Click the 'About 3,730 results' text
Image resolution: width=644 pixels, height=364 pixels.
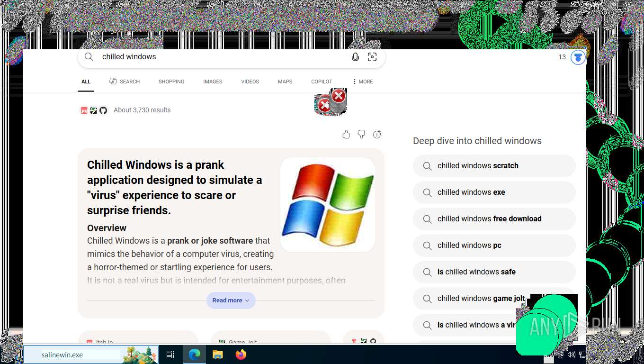[142, 110]
